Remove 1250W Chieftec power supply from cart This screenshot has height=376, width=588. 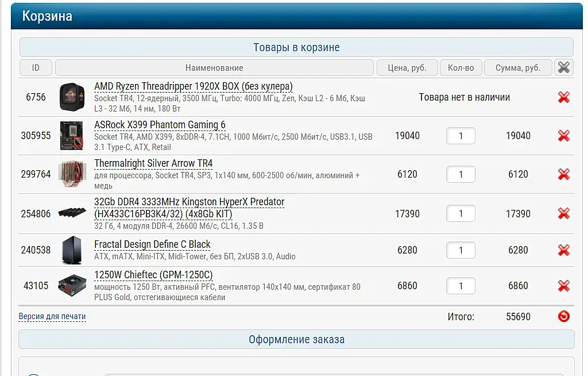pyautogui.click(x=564, y=286)
